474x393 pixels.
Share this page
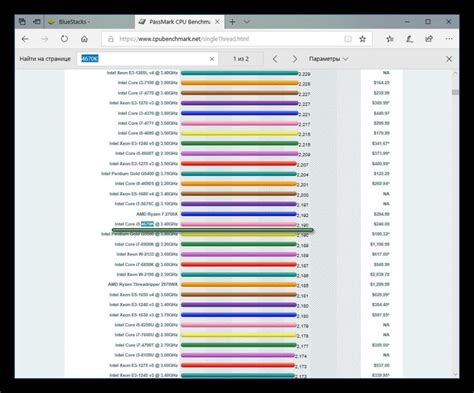pyautogui.click(x=429, y=39)
